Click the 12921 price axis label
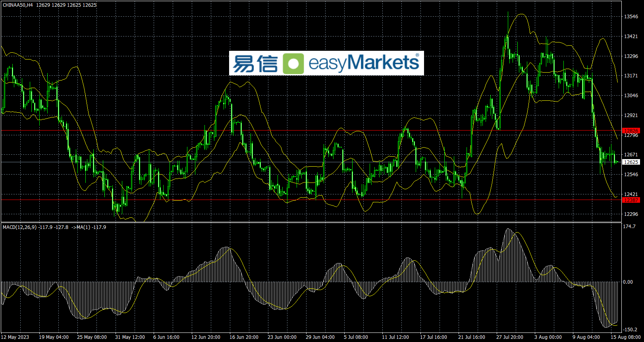The width and height of the screenshot is (644, 342). coord(631,115)
